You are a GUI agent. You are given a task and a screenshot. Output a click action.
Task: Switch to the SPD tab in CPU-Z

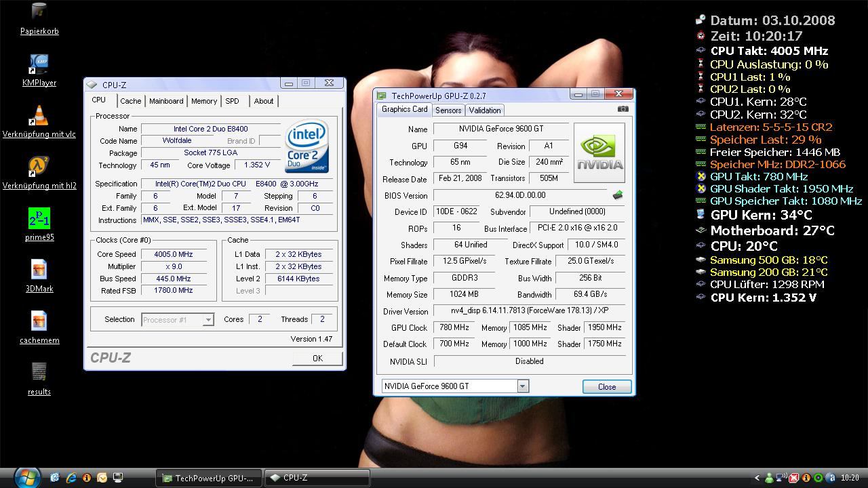coord(232,101)
